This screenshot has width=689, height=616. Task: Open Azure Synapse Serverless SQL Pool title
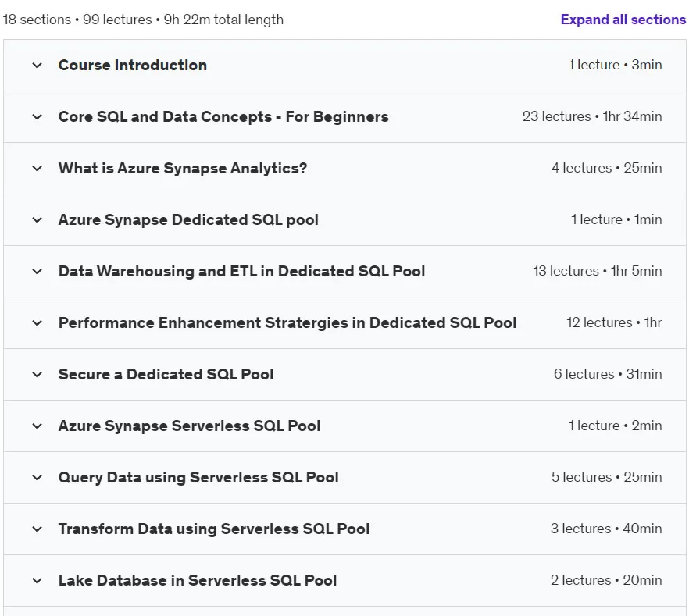tap(189, 426)
